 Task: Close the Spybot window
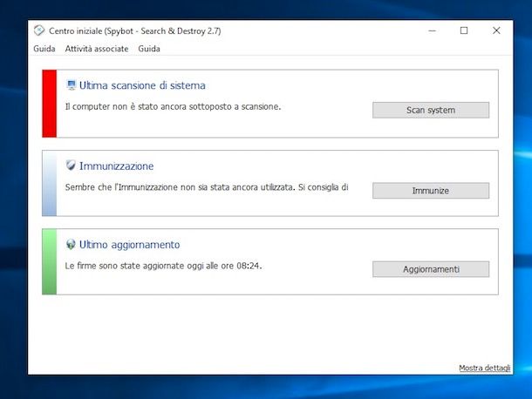tap(496, 30)
